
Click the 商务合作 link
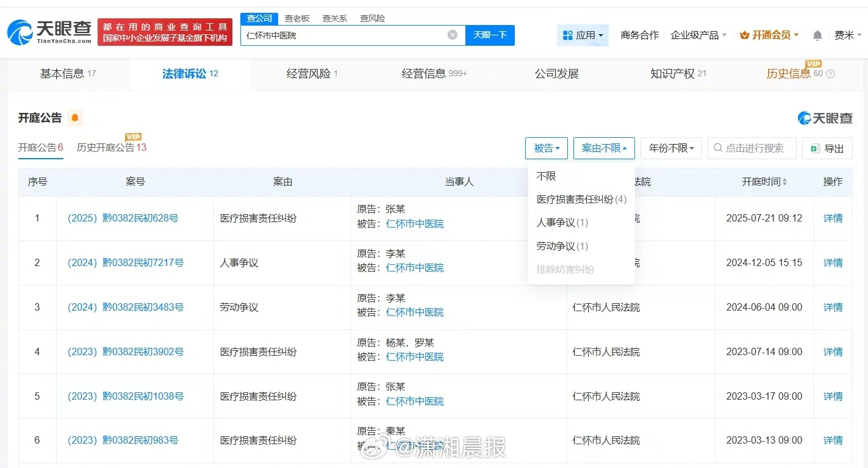[639, 35]
